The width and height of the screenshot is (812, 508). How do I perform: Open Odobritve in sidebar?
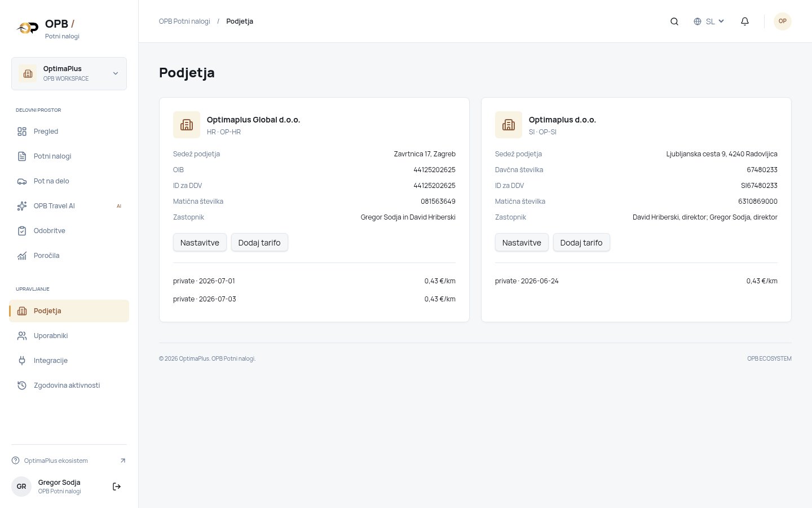69,231
